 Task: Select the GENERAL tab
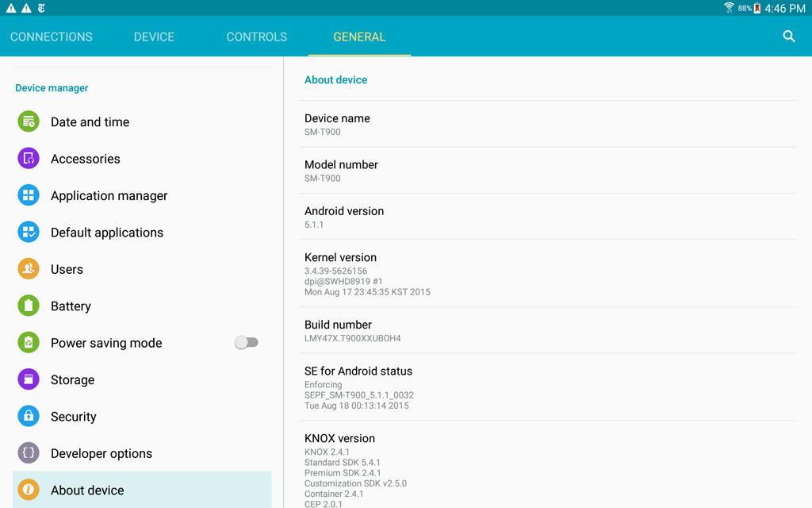[x=359, y=37]
